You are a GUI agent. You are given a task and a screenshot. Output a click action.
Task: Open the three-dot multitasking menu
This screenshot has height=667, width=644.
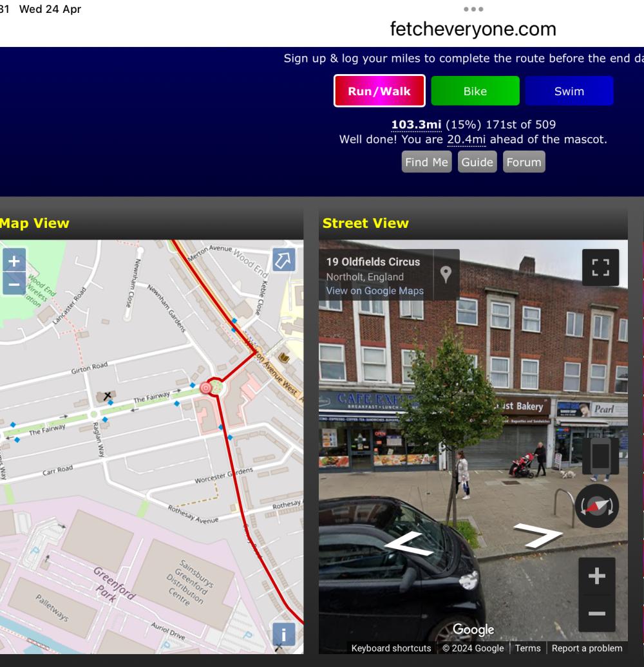tap(473, 9)
